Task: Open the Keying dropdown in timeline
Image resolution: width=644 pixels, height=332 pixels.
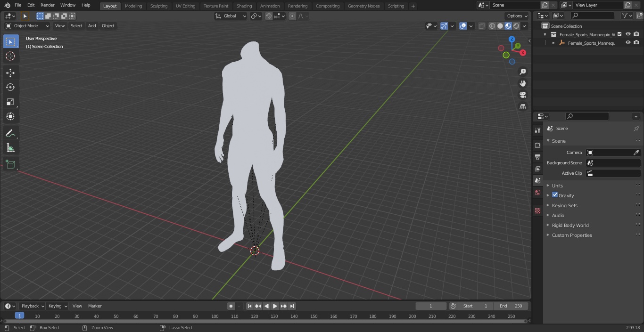Action: 58,306
